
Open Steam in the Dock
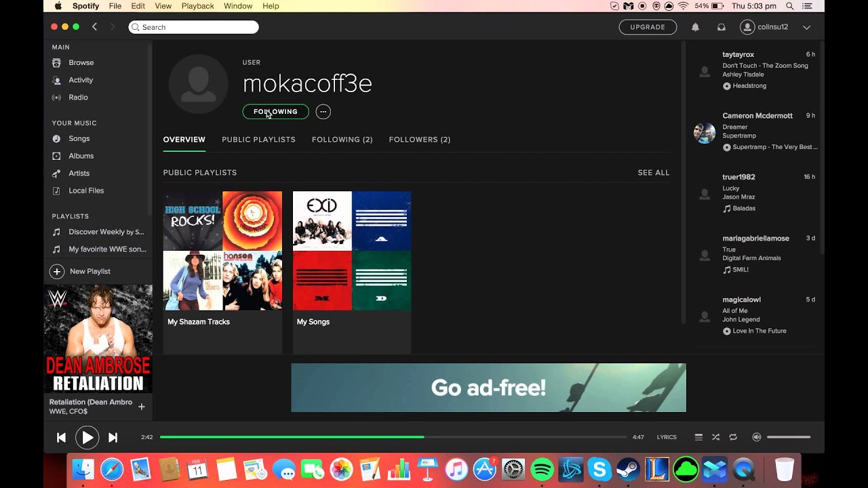point(628,469)
